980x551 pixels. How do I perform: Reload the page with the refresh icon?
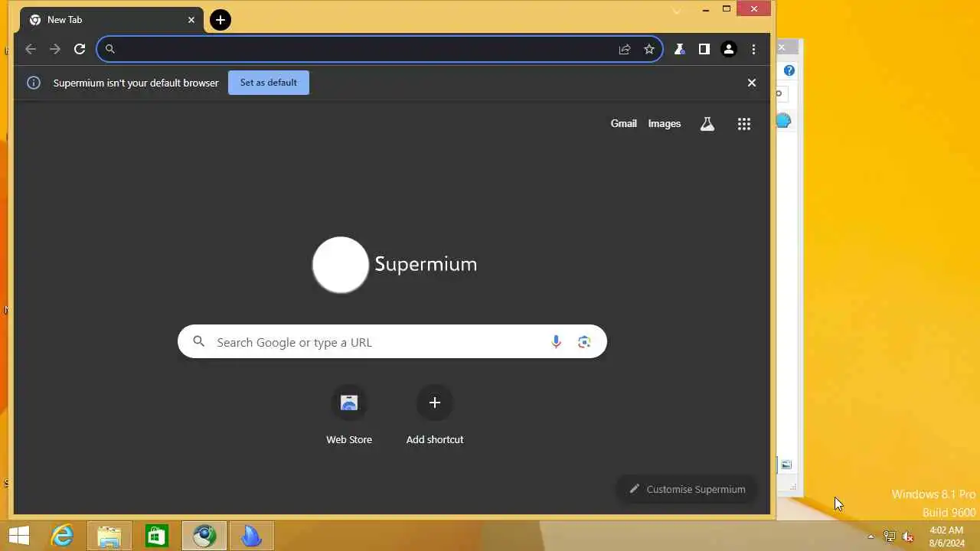[x=80, y=49]
